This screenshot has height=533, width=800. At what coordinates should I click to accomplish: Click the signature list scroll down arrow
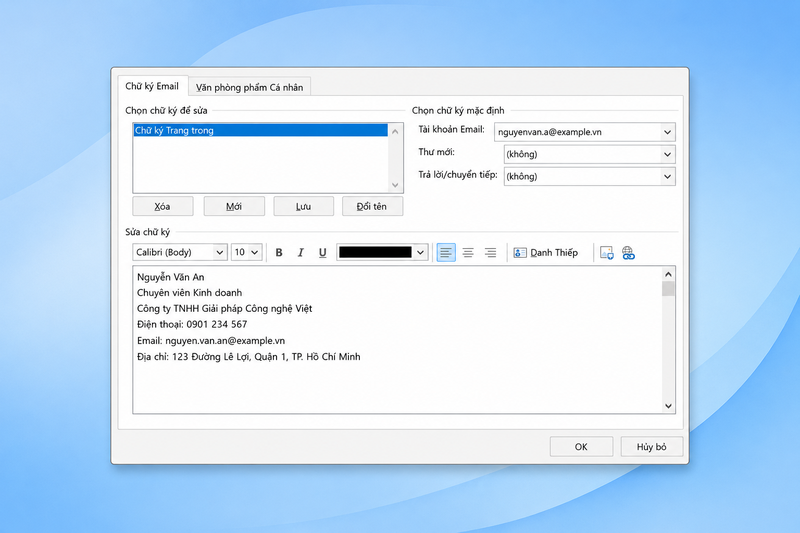click(x=395, y=185)
